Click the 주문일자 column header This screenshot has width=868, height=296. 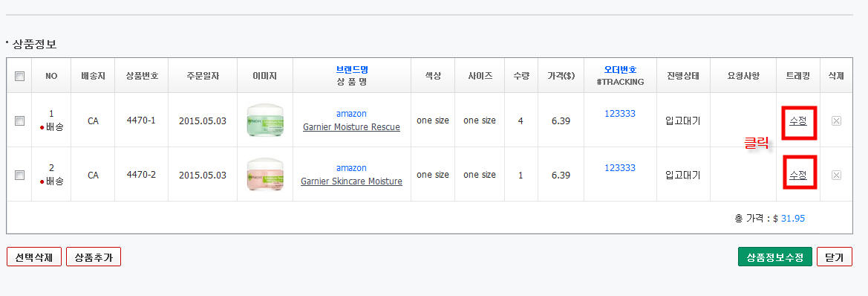click(203, 76)
